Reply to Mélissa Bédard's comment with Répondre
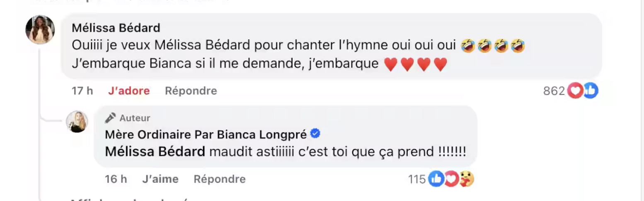 point(191,91)
